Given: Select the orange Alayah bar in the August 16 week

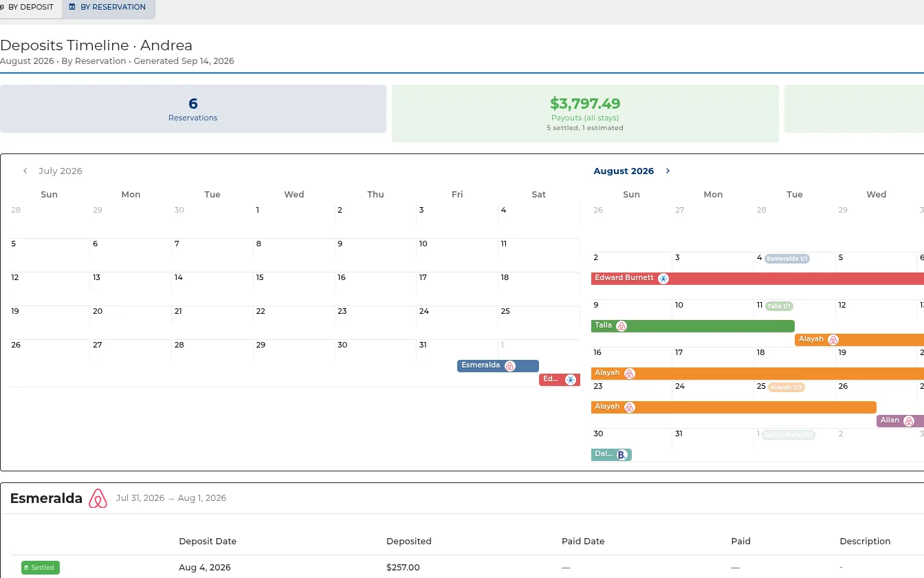Looking at the screenshot, I should [x=758, y=374].
